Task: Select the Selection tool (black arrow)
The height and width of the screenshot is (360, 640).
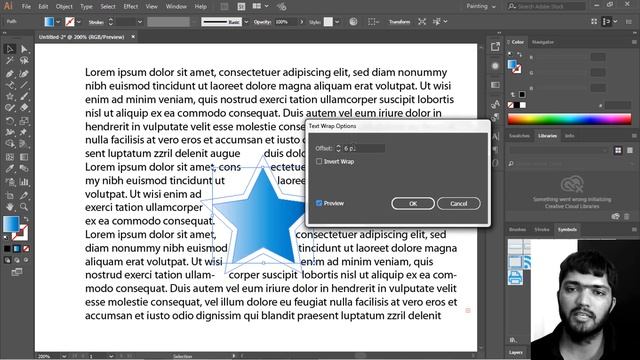Action: [10, 49]
